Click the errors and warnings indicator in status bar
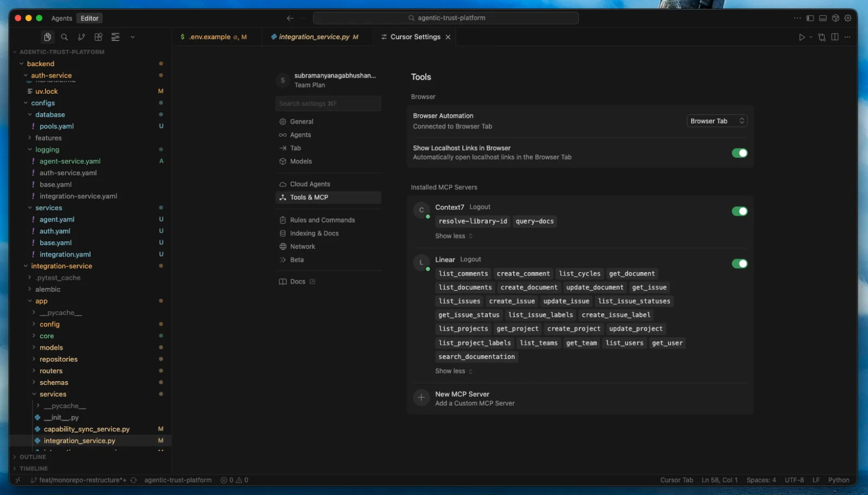This screenshot has width=868, height=495. tap(234, 480)
